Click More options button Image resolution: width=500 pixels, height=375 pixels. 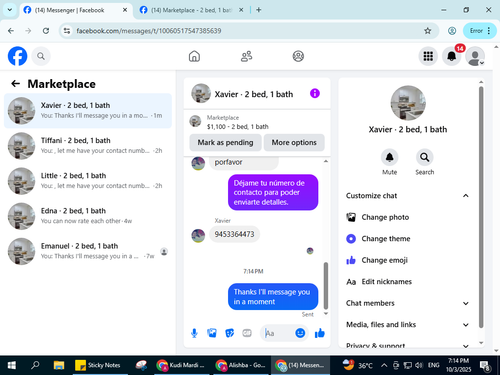click(294, 142)
